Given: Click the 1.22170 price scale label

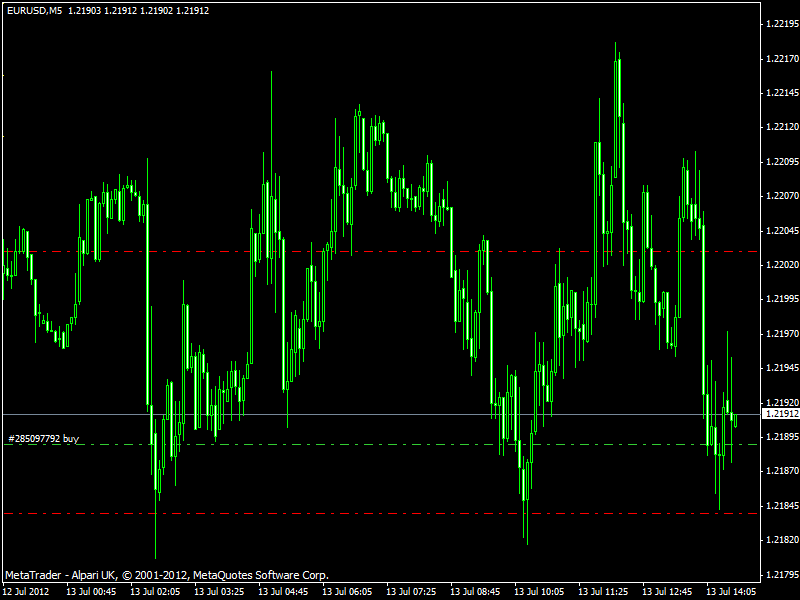Looking at the screenshot, I should (x=783, y=59).
